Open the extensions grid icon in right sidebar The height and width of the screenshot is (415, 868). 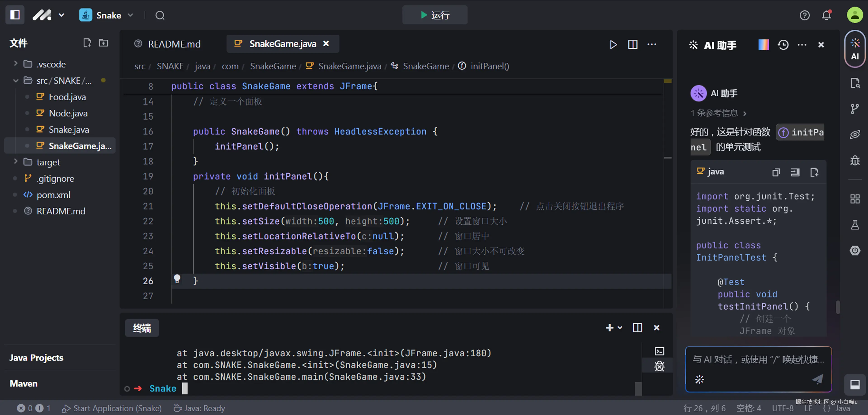pos(854,199)
